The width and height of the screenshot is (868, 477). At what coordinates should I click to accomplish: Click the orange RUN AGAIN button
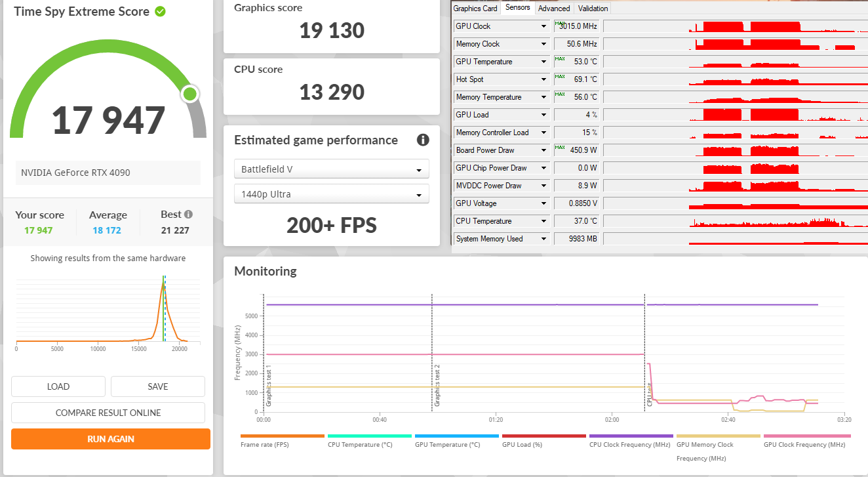pyautogui.click(x=111, y=439)
